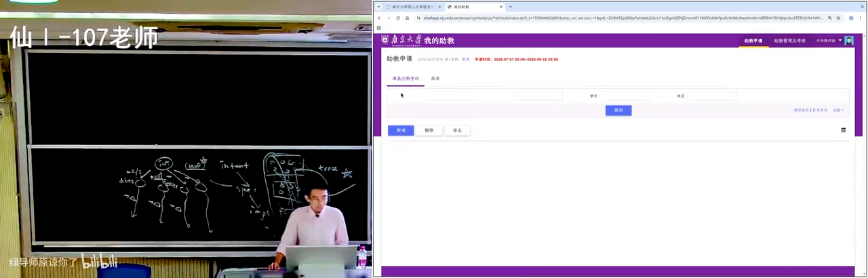The image size is (868, 278).
Task: Click the user avatar in the header
Action: pos(849,41)
